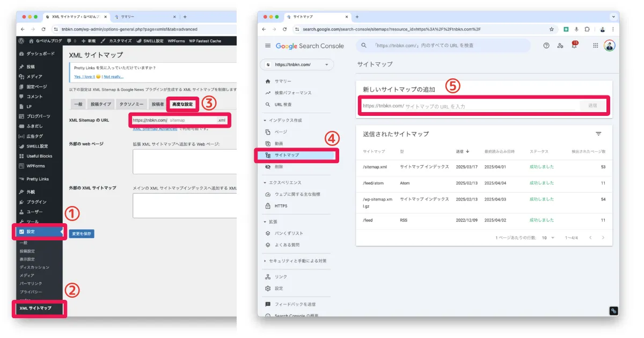Click the green extension icon in Chrome toolbar
Image resolution: width=644 pixels, height=338 pixels.
click(566, 29)
